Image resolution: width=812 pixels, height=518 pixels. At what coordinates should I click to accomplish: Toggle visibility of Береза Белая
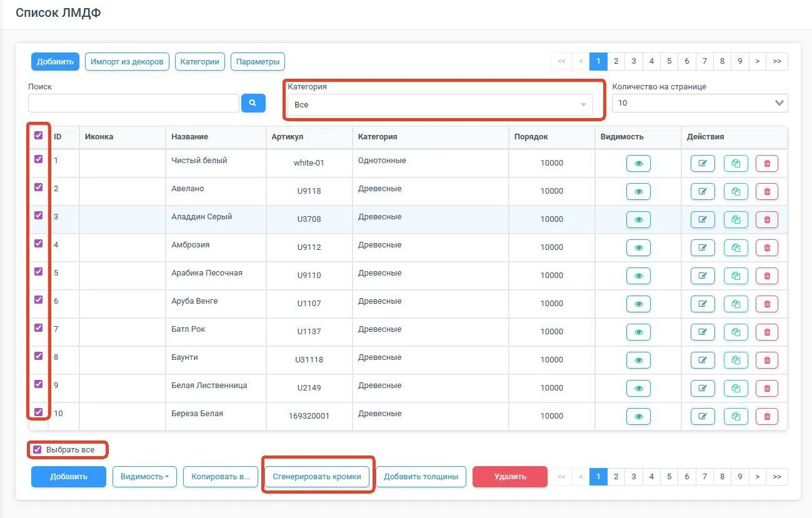click(x=638, y=416)
